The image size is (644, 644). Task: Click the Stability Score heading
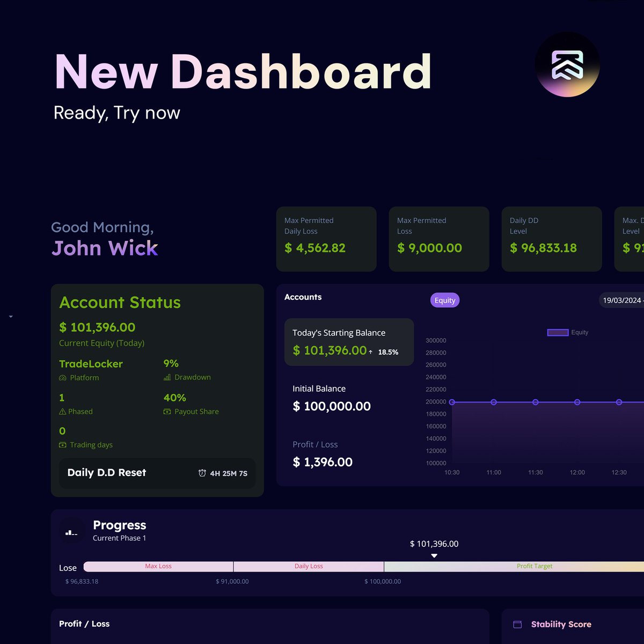[561, 624]
